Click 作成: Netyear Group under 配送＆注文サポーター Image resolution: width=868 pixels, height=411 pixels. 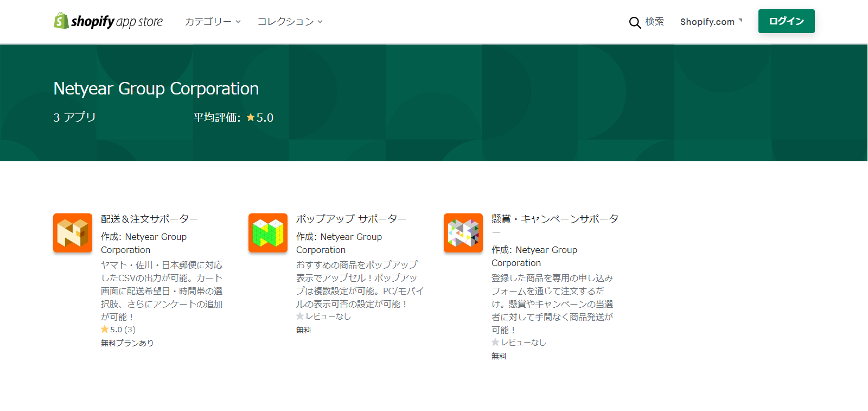point(144,243)
